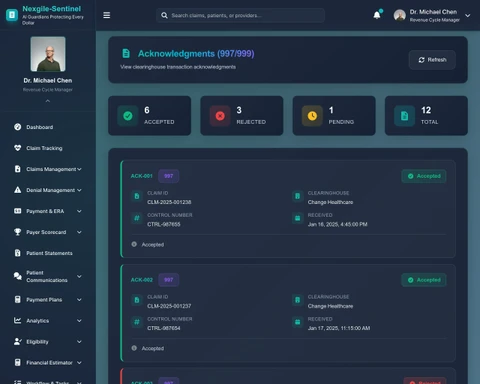The width and height of the screenshot is (480, 384).
Task: Click claim ID CLM-2025-001237
Action: point(169,306)
